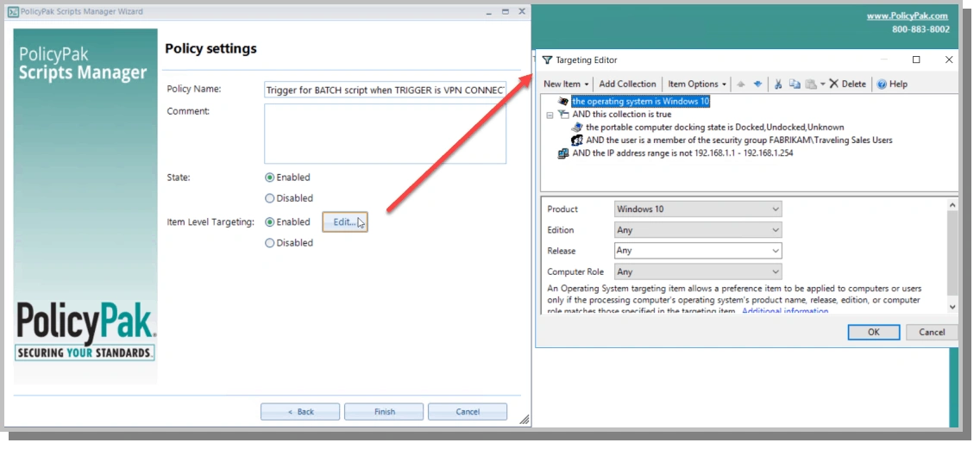Open the Paste dropdown arrow
Screen dimensions: 980x449
point(822,84)
